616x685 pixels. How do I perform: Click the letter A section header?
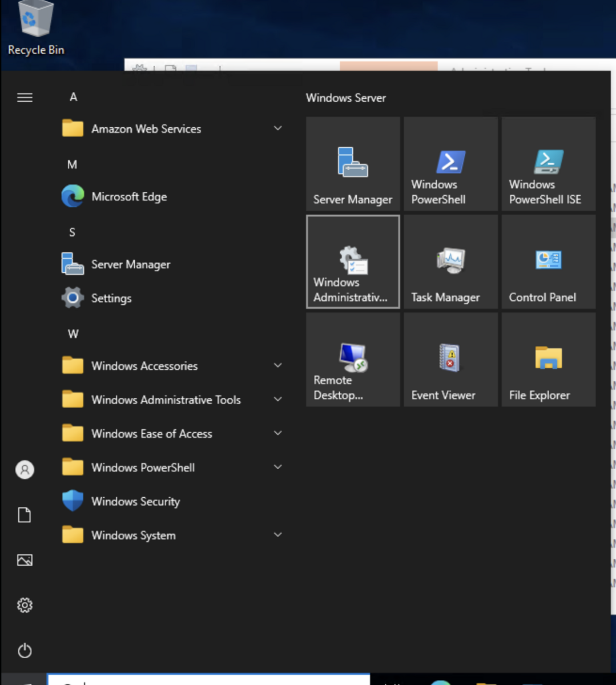click(x=73, y=97)
